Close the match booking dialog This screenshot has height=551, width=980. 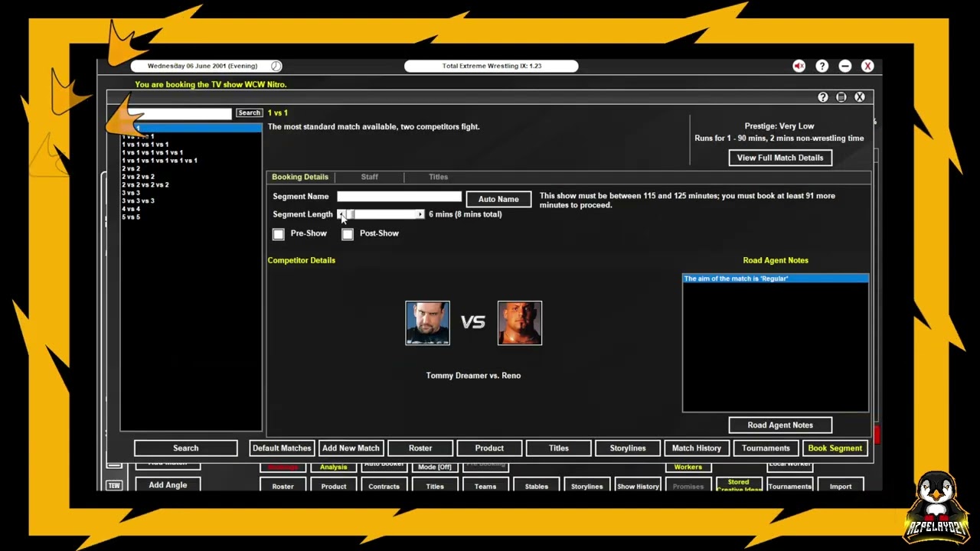[859, 97]
